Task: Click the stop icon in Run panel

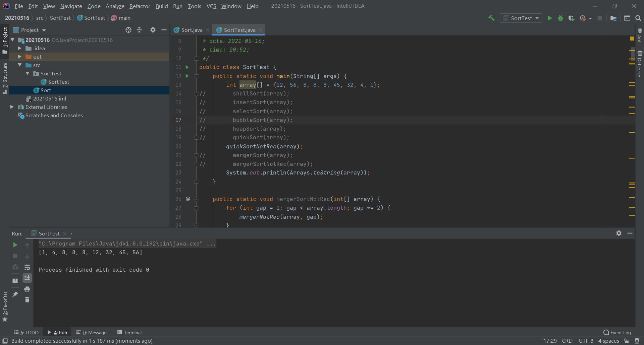Action: pyautogui.click(x=15, y=256)
